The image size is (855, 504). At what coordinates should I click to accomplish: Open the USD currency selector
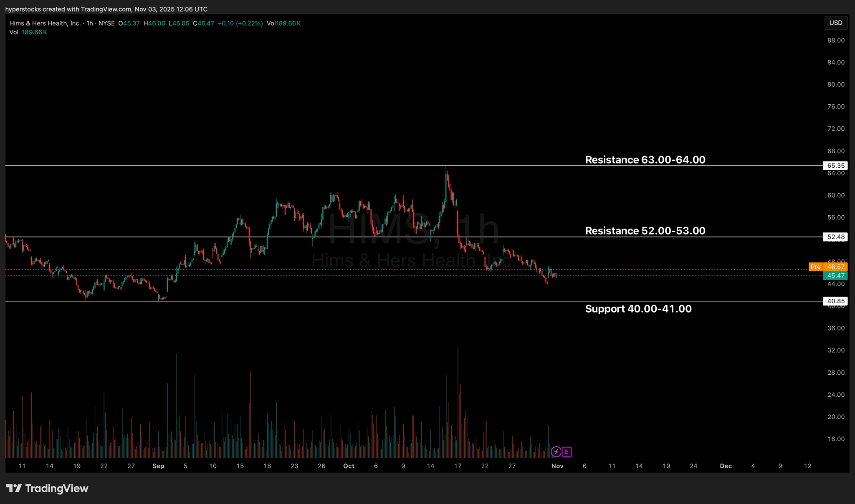(836, 23)
